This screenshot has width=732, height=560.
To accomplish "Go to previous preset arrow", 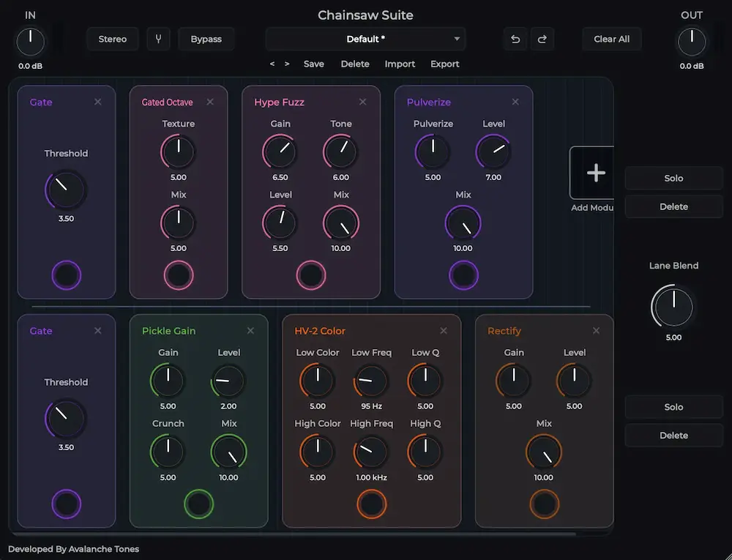I will click(x=272, y=64).
